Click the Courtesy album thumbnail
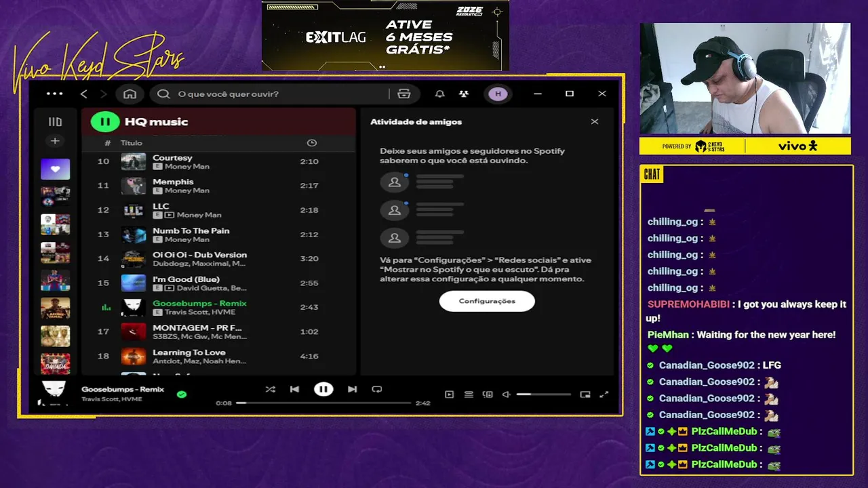 tap(133, 161)
